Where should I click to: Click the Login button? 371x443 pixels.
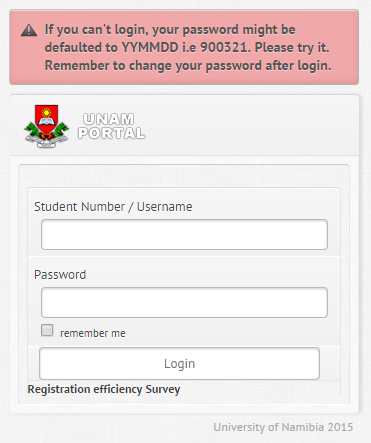click(x=179, y=363)
